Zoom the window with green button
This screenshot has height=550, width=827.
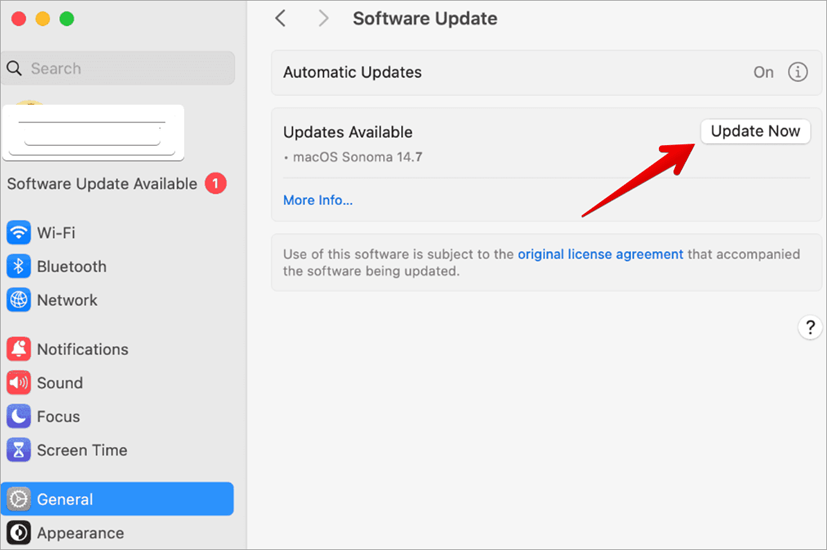(66, 19)
